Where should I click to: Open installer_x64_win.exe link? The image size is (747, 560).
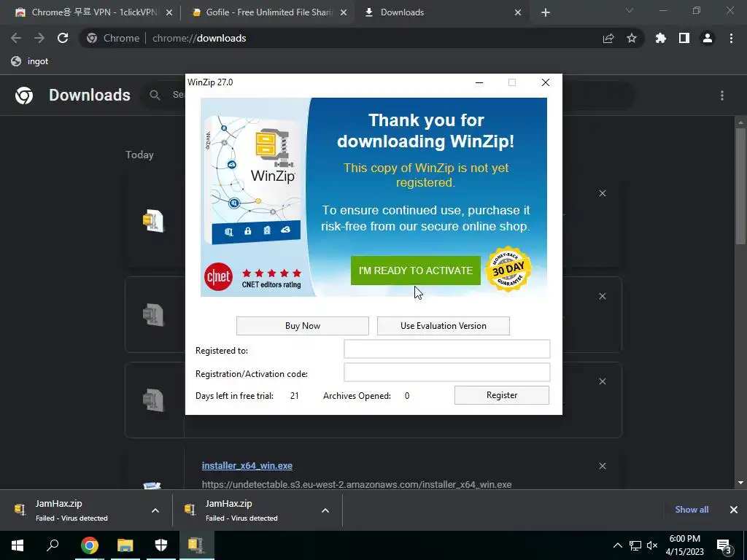click(247, 466)
